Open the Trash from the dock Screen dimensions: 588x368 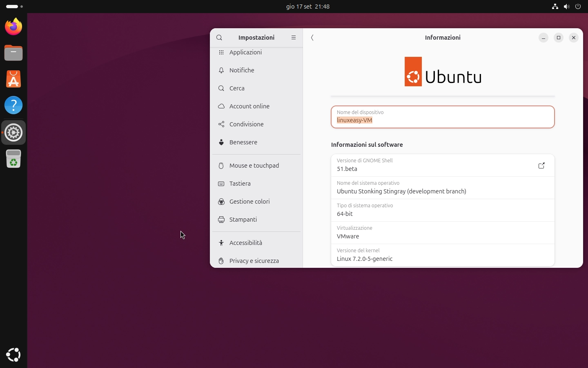click(x=13, y=159)
